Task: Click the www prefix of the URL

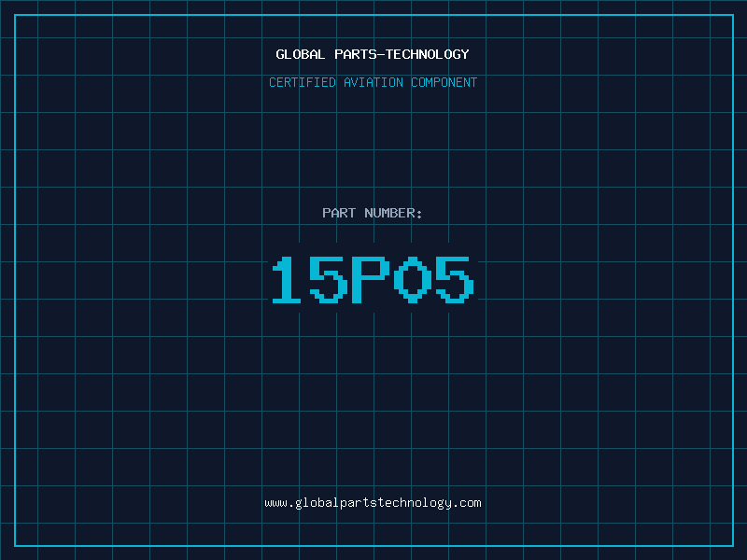Action: tap(275, 503)
